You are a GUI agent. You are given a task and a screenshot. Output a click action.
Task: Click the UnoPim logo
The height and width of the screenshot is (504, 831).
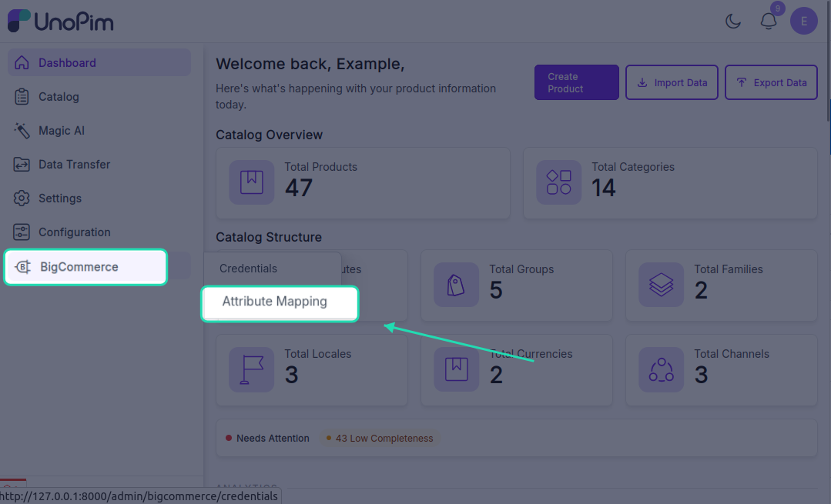pyautogui.click(x=60, y=22)
